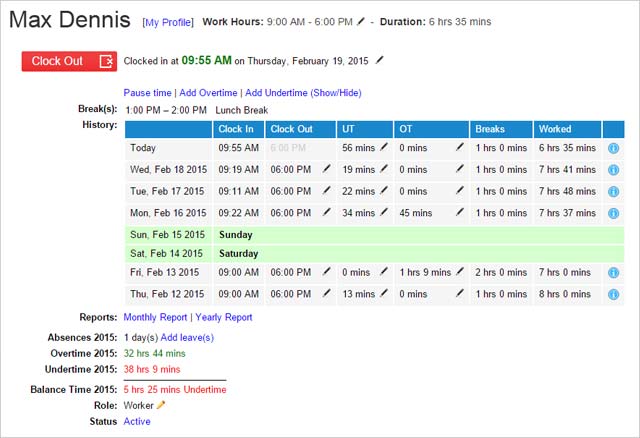Edit Fri Feb 13 undertime 0 mins
This screenshot has height=438, width=640.
tap(384, 271)
